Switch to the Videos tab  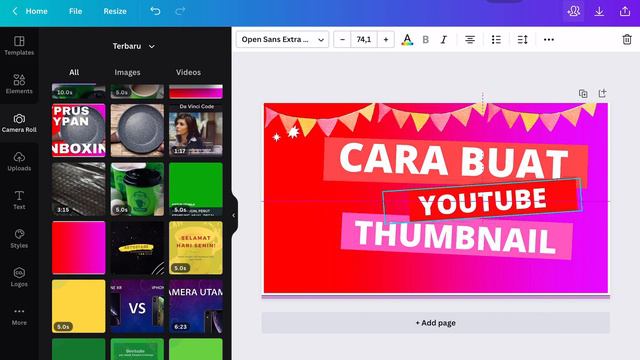(188, 72)
